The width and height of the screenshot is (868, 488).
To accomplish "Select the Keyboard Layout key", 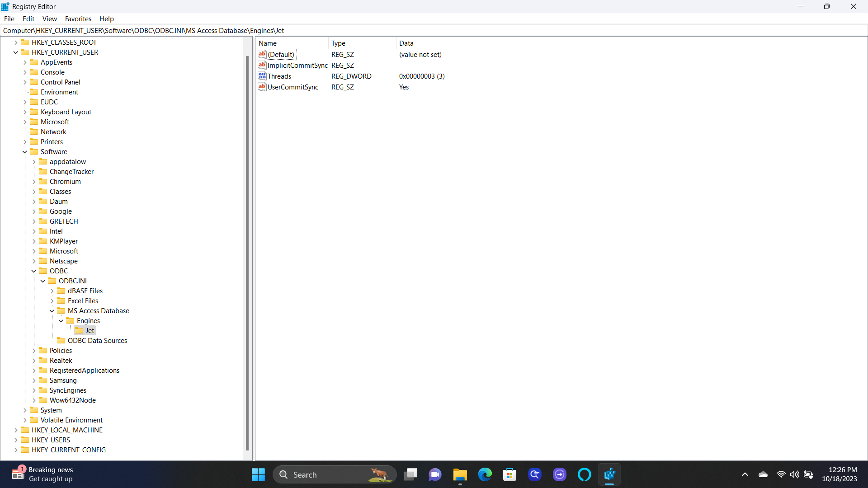I will 66,112.
